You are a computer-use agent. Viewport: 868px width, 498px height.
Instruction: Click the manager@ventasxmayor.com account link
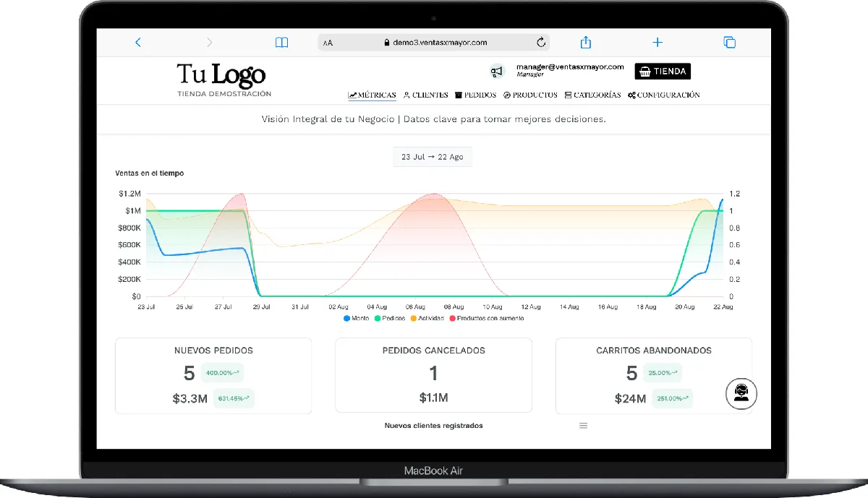click(x=570, y=66)
